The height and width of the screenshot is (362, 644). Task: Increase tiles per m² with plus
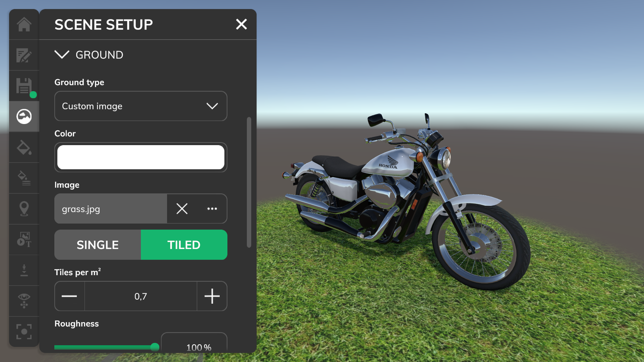(x=212, y=296)
